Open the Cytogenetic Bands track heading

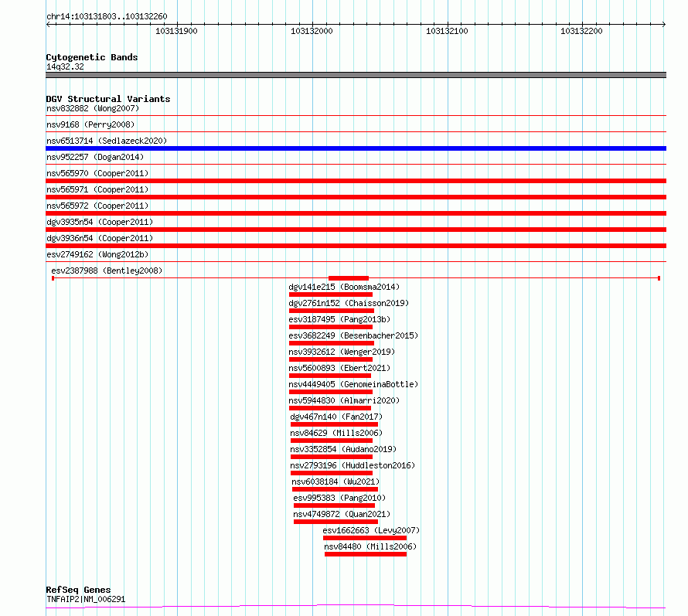(x=92, y=57)
